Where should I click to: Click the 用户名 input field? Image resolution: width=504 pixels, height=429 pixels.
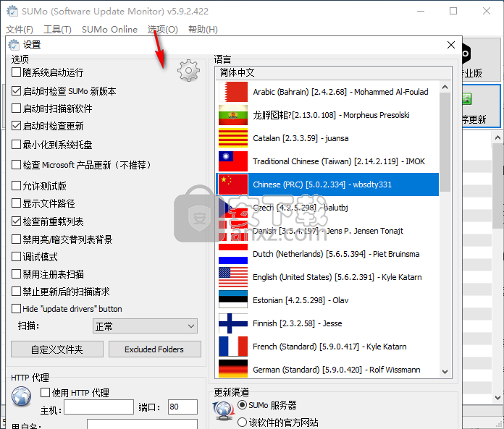point(142,424)
